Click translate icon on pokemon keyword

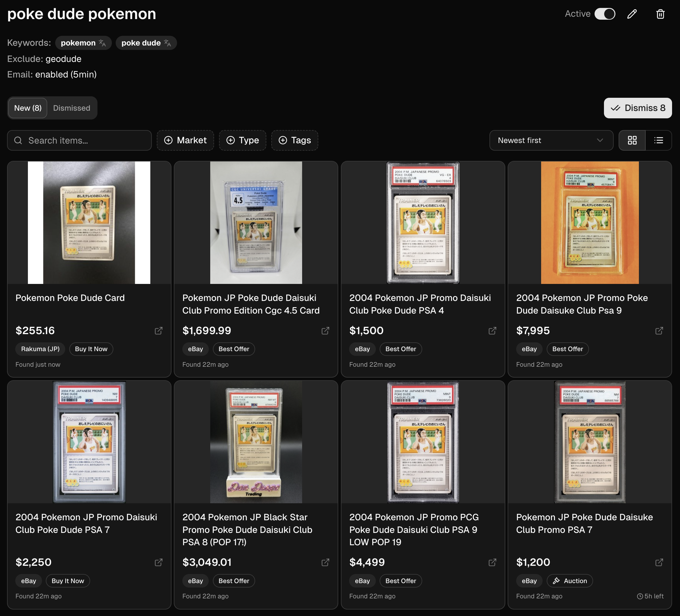pos(102,43)
